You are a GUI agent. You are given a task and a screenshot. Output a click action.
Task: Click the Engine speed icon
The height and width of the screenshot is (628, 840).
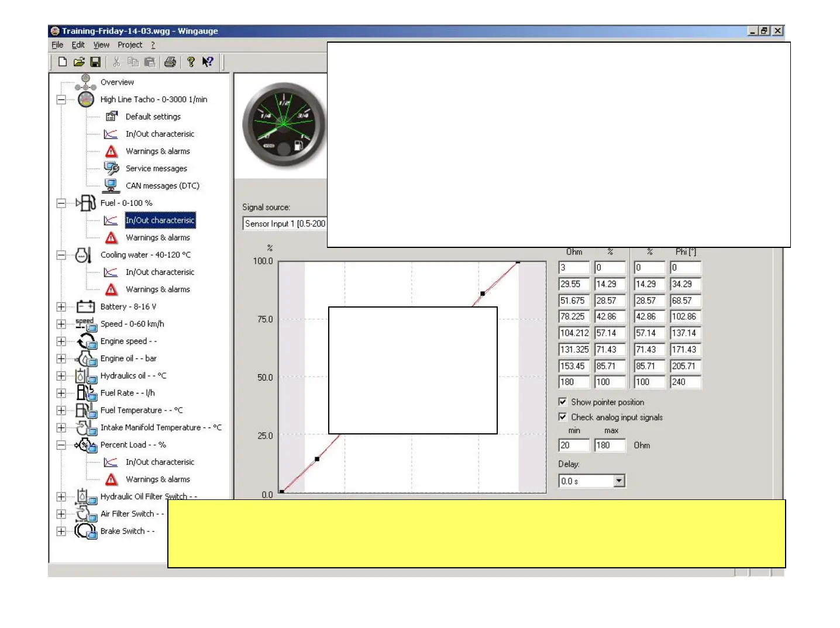coord(86,341)
